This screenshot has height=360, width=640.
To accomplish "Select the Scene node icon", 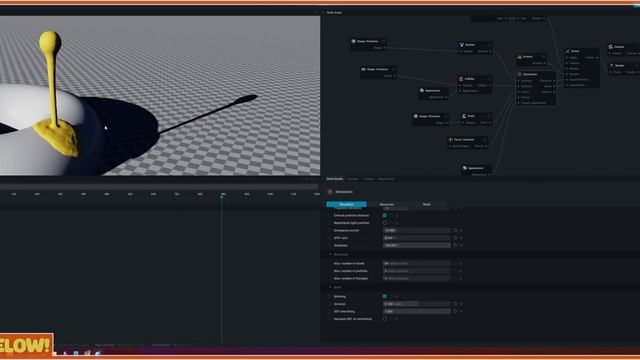I will [x=567, y=51].
